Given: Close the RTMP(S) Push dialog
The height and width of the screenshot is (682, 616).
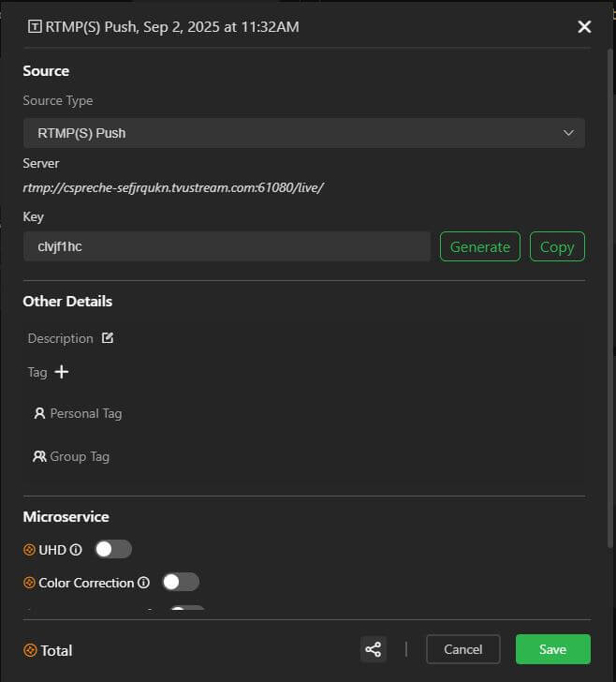Looking at the screenshot, I should point(584,26).
